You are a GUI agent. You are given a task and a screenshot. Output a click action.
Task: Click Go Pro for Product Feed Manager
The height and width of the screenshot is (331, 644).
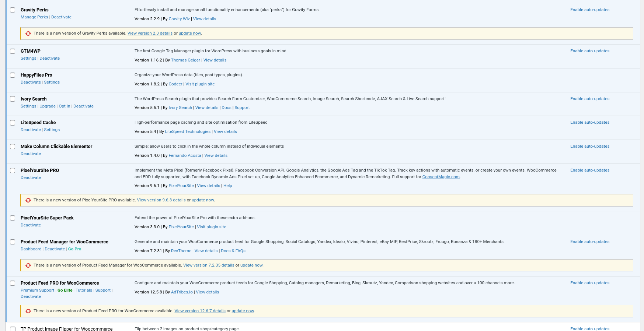[74, 249]
